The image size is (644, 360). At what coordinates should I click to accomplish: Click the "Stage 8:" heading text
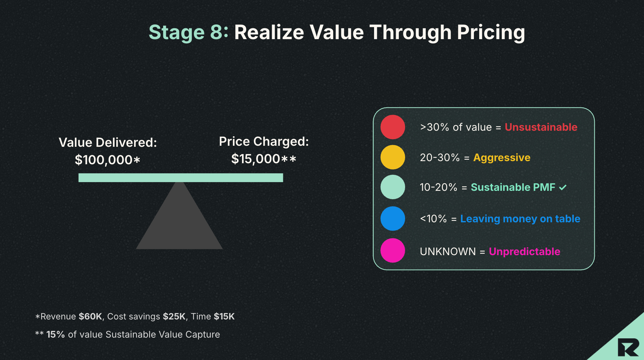[x=189, y=32]
